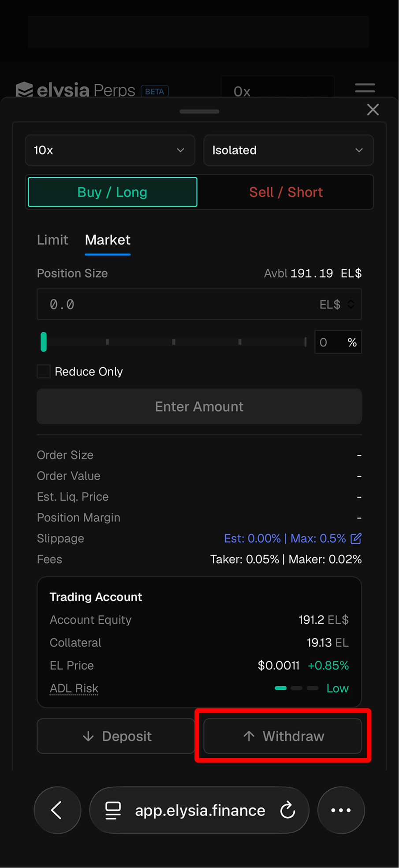This screenshot has height=868, width=399.
Task: Click the elysia Perps logo
Action: [x=75, y=90]
